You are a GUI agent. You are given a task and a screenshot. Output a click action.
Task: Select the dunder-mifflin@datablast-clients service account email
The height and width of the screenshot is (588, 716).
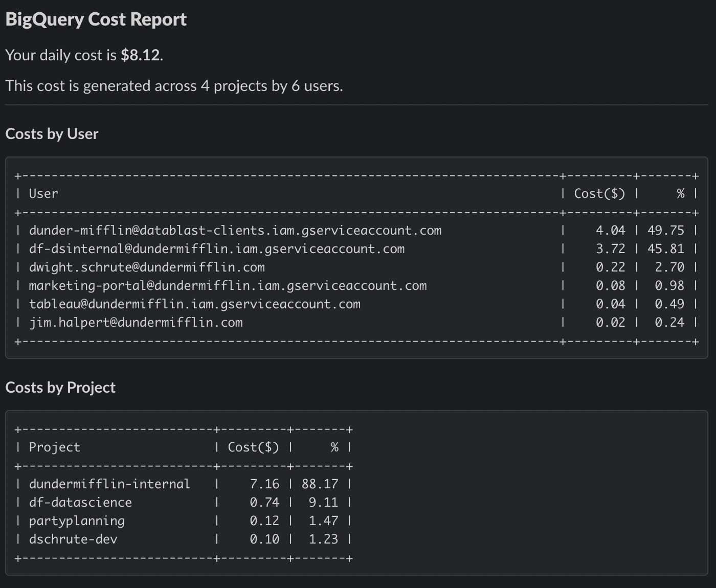point(235,230)
